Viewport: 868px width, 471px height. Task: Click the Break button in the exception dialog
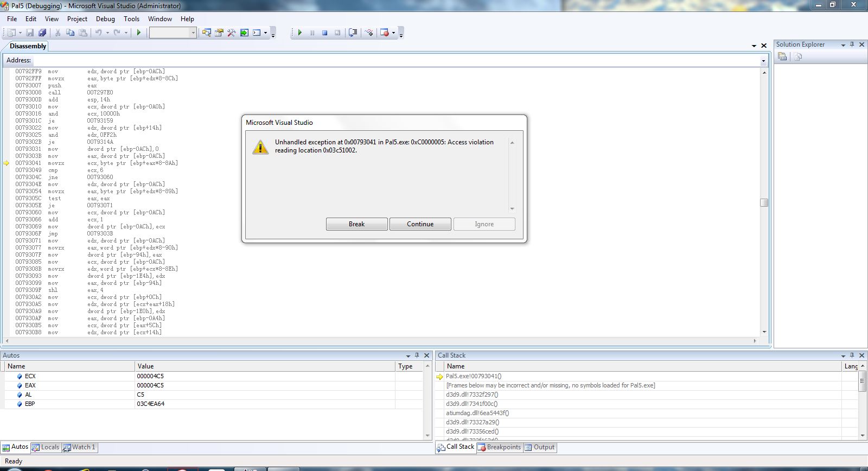(x=356, y=224)
